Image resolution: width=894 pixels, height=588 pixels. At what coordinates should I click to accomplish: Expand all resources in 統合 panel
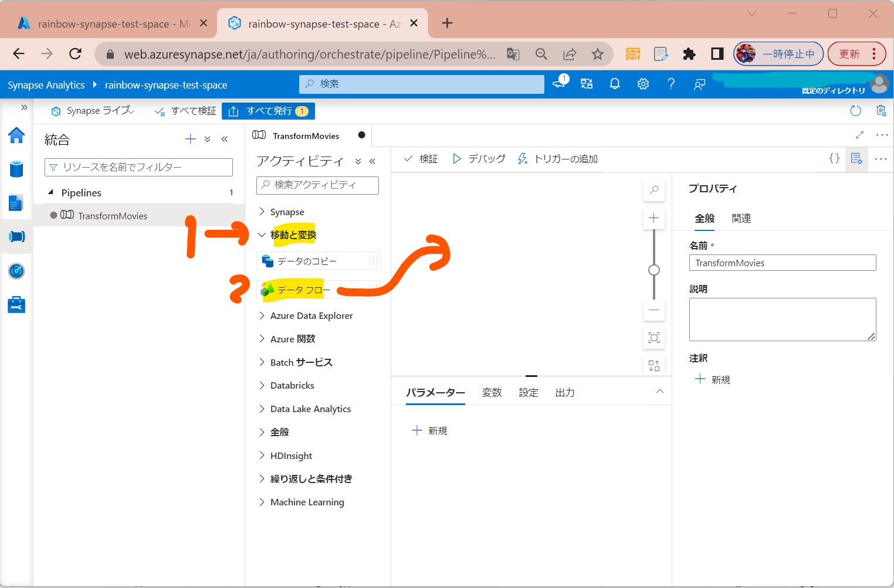(207, 140)
